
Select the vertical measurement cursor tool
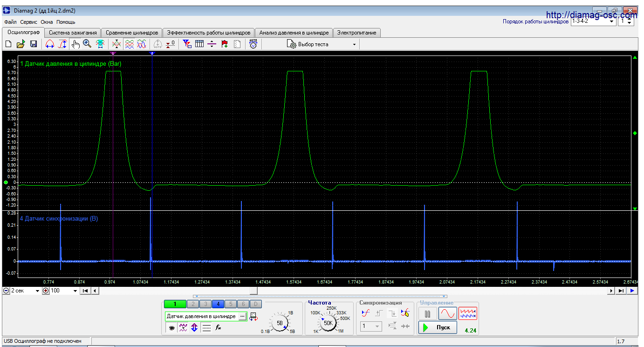pyautogui.click(x=62, y=44)
